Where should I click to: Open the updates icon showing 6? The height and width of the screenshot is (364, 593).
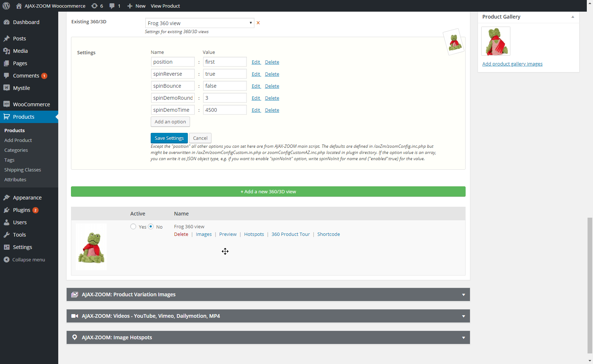click(x=94, y=6)
